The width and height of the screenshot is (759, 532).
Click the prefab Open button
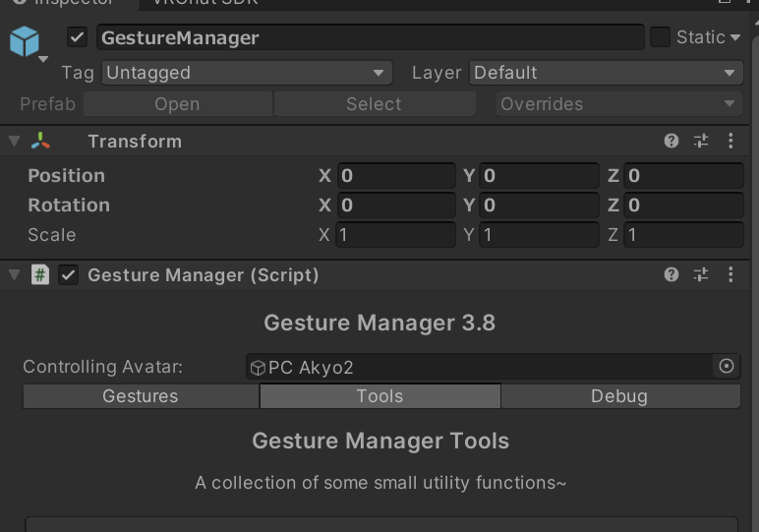pos(178,104)
